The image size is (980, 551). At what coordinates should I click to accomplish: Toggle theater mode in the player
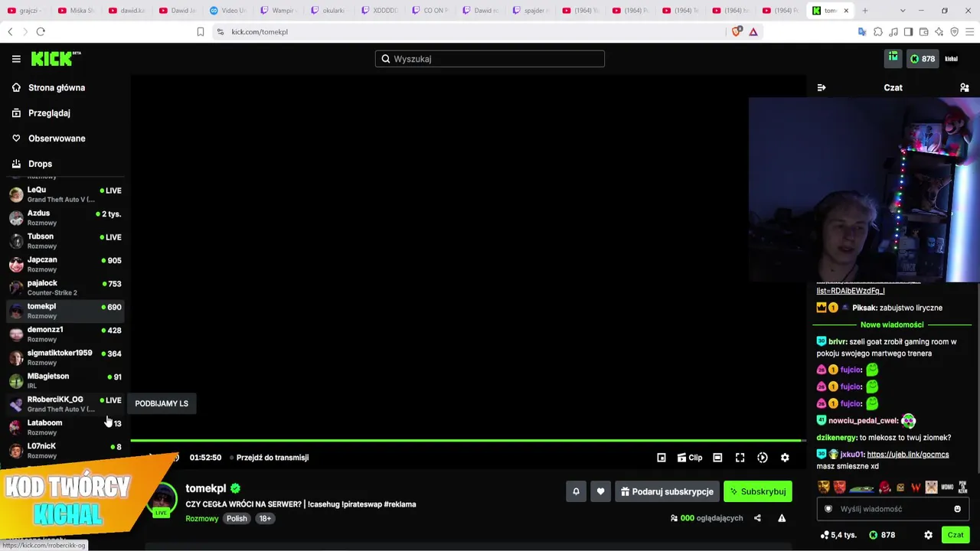click(x=717, y=458)
